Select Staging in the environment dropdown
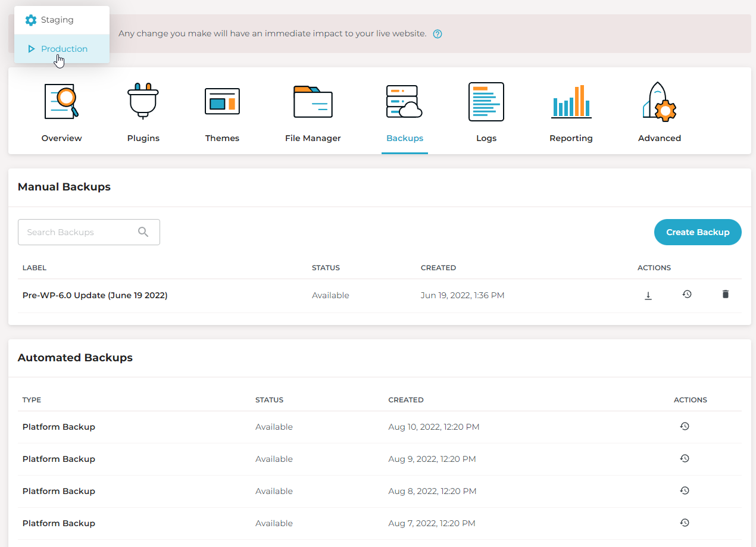This screenshot has width=756, height=547. click(62, 20)
